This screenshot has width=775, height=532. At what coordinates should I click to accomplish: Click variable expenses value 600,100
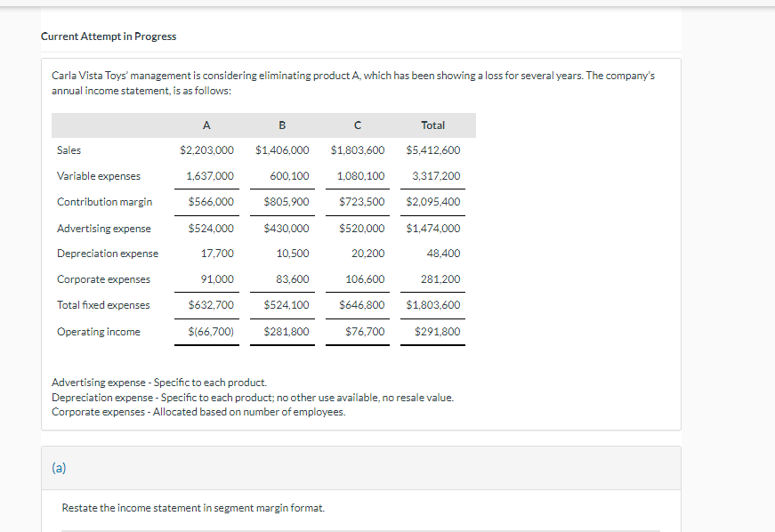click(x=289, y=176)
